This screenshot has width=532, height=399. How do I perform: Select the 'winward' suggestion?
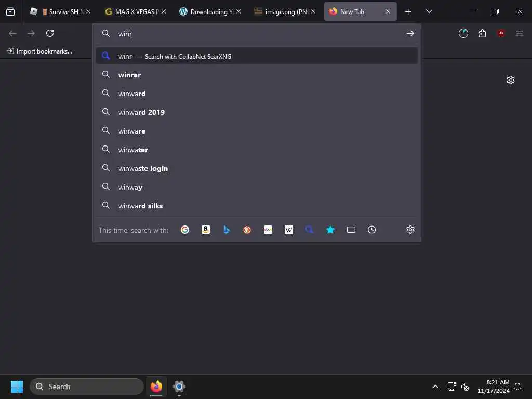point(257,94)
